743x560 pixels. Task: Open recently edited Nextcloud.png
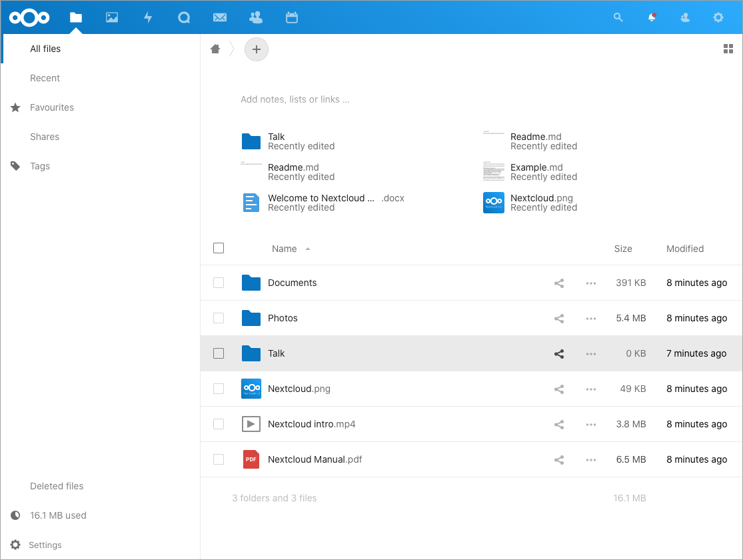click(530, 203)
